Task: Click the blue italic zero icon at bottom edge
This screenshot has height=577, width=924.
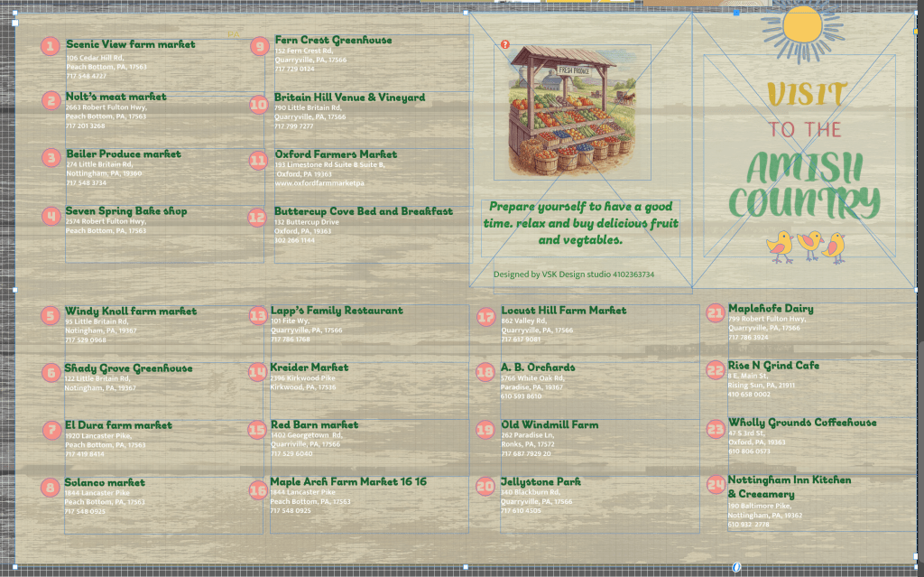Action: click(735, 567)
